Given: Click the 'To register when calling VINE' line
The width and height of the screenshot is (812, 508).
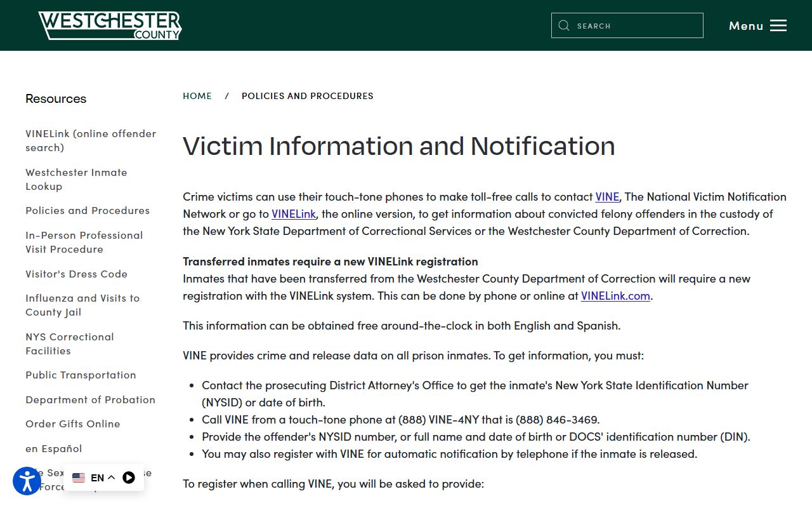Looking at the screenshot, I should (334, 484).
